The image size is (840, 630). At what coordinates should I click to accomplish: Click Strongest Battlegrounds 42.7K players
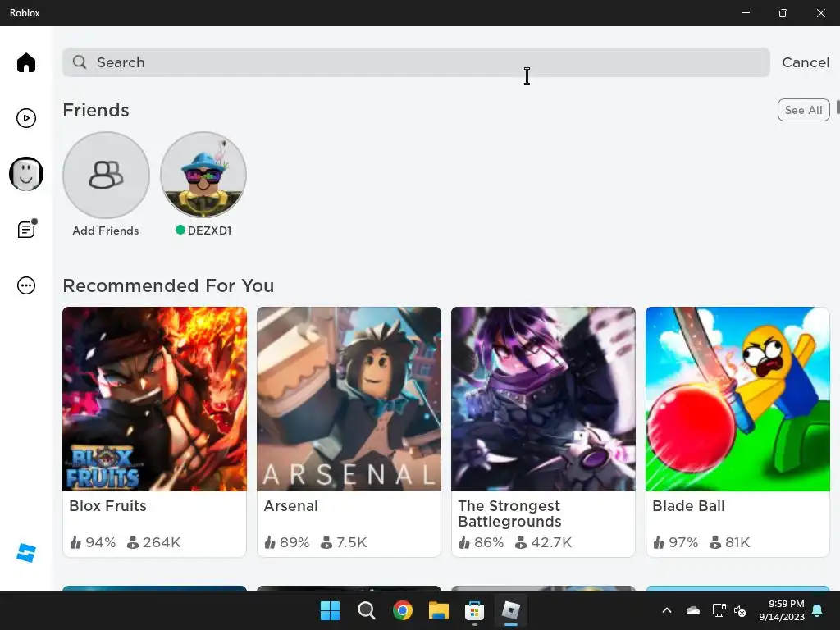[543, 542]
